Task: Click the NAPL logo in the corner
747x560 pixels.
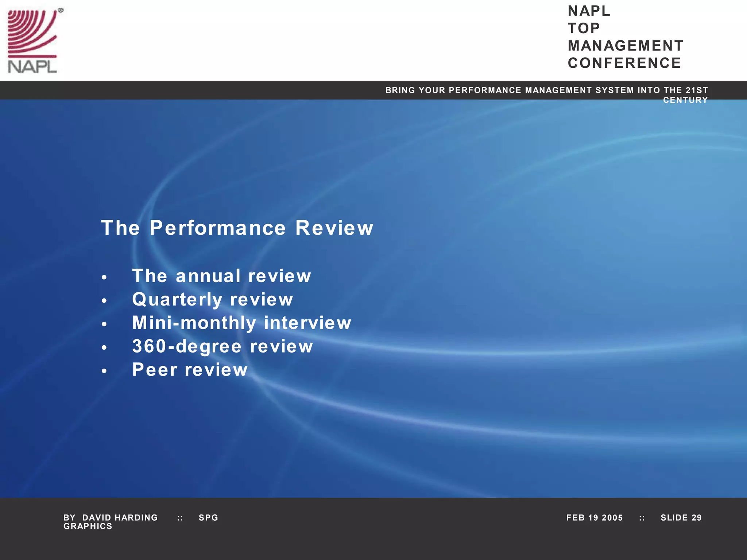Action: pyautogui.click(x=35, y=40)
